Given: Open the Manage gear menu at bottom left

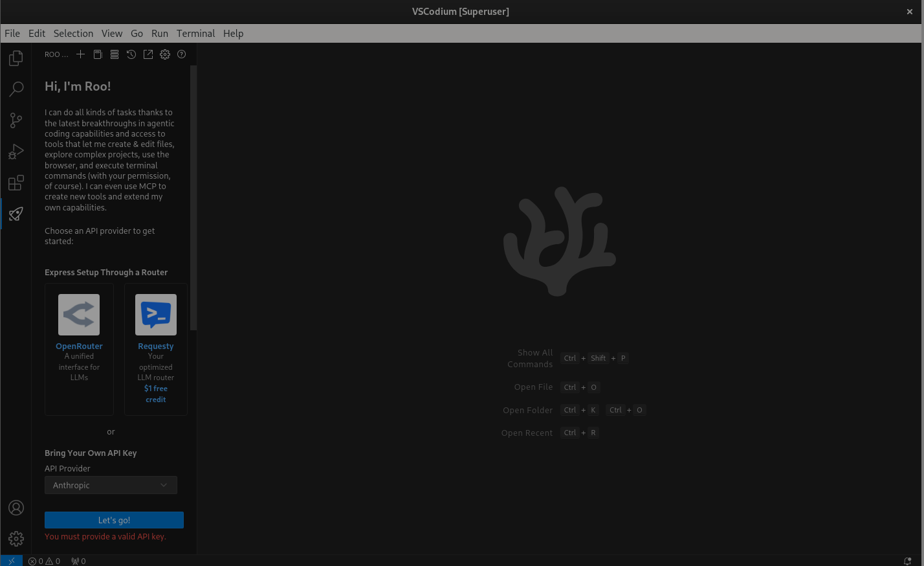Looking at the screenshot, I should pos(16,538).
